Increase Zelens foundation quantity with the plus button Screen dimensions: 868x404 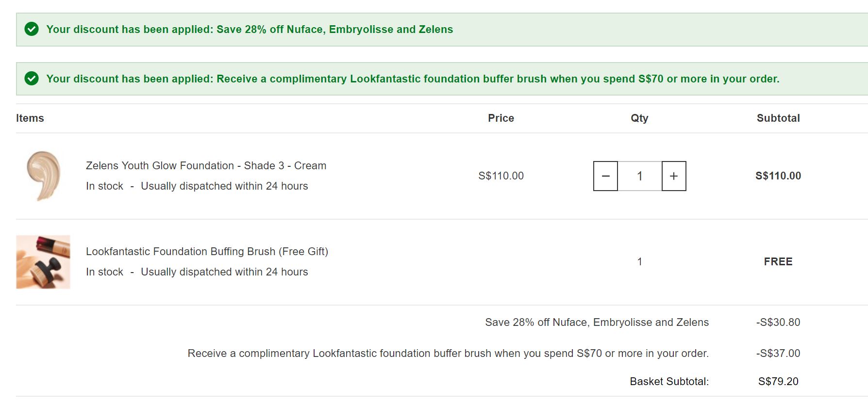[674, 176]
